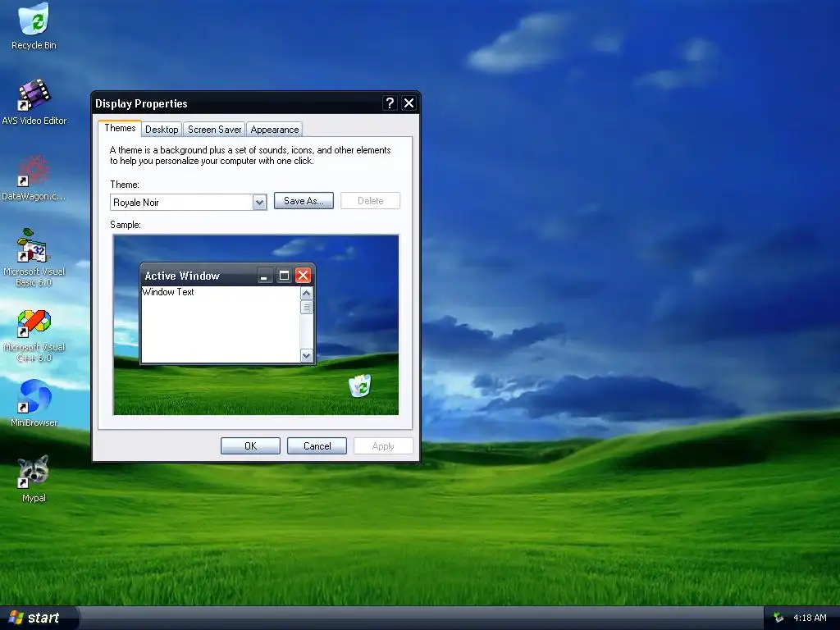Screen dimensions: 840x630
Task: Click the Cancel button
Action: (317, 445)
